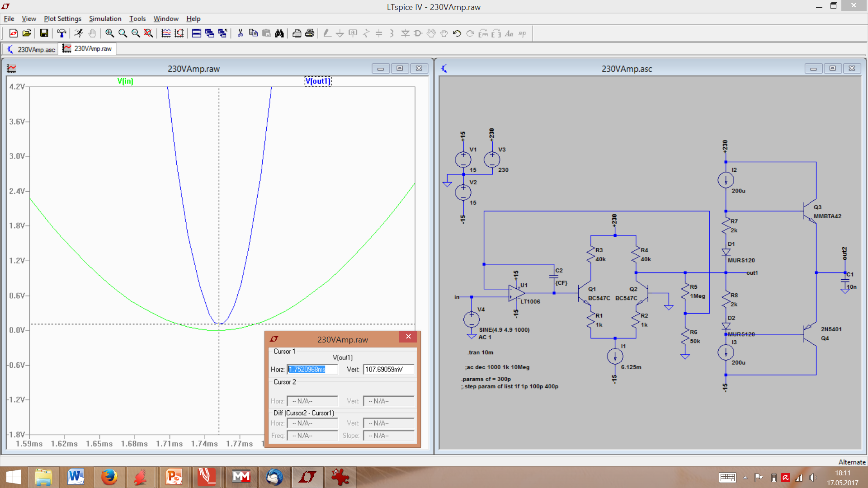The height and width of the screenshot is (488, 868).
Task: Click the .tran 10m directive text
Action: pos(481,352)
